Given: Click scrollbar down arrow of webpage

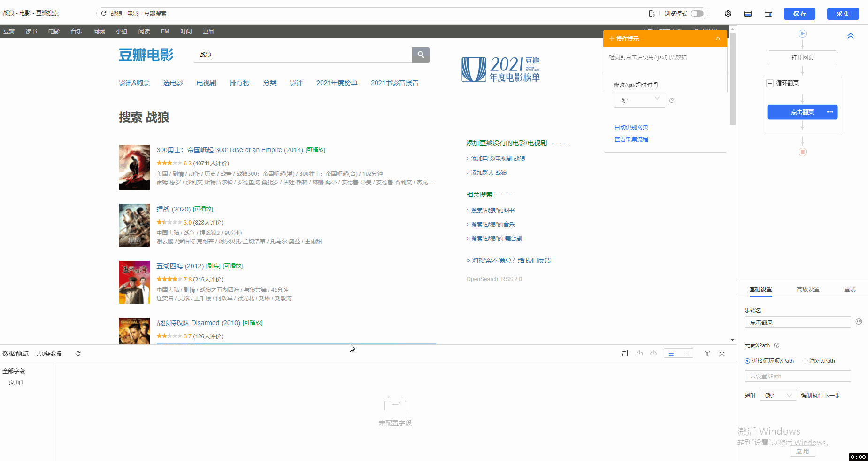Looking at the screenshot, I should click(732, 340).
